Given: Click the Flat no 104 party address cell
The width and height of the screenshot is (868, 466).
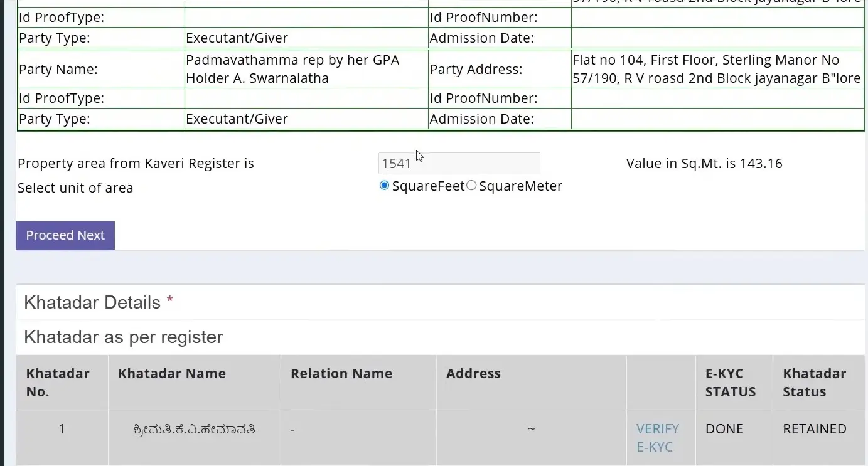Looking at the screenshot, I should coord(717,69).
